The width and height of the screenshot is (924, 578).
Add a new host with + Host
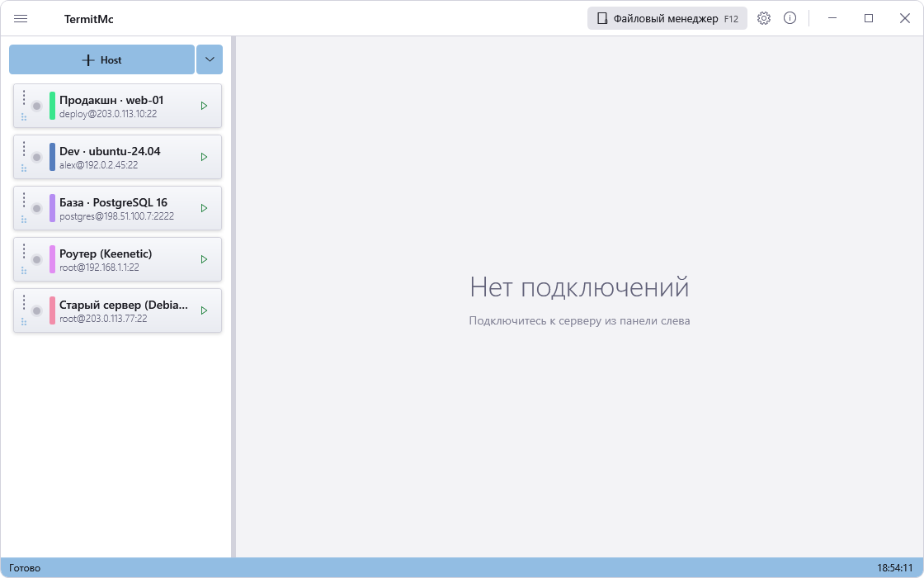pyautogui.click(x=101, y=59)
